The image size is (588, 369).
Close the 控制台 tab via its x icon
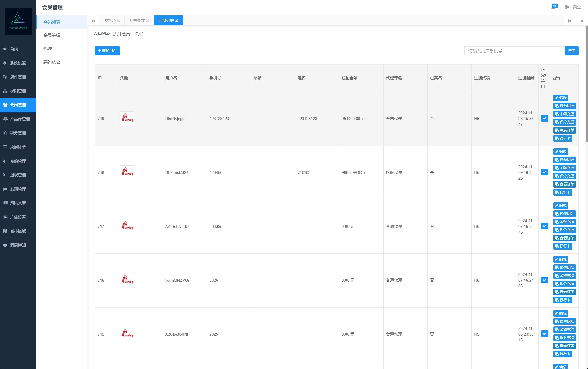tap(118, 21)
